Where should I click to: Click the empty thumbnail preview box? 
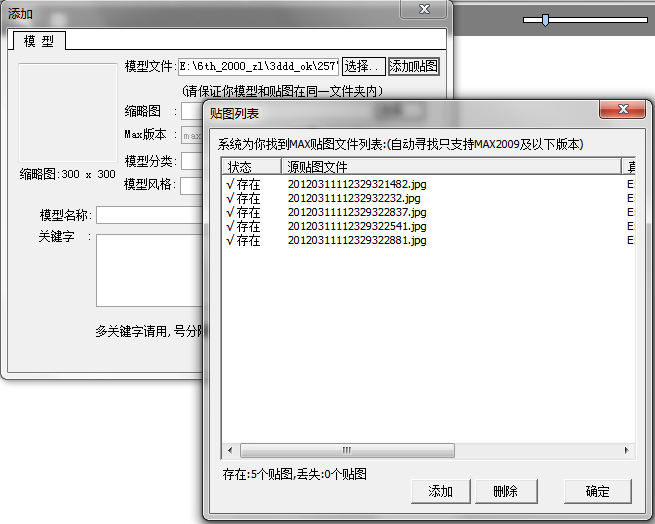[x=68, y=113]
